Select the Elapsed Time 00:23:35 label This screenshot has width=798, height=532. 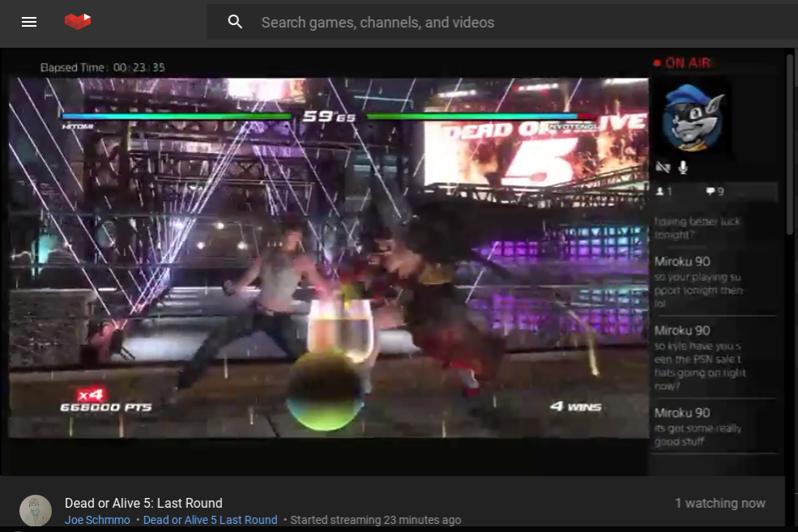pyautogui.click(x=102, y=67)
